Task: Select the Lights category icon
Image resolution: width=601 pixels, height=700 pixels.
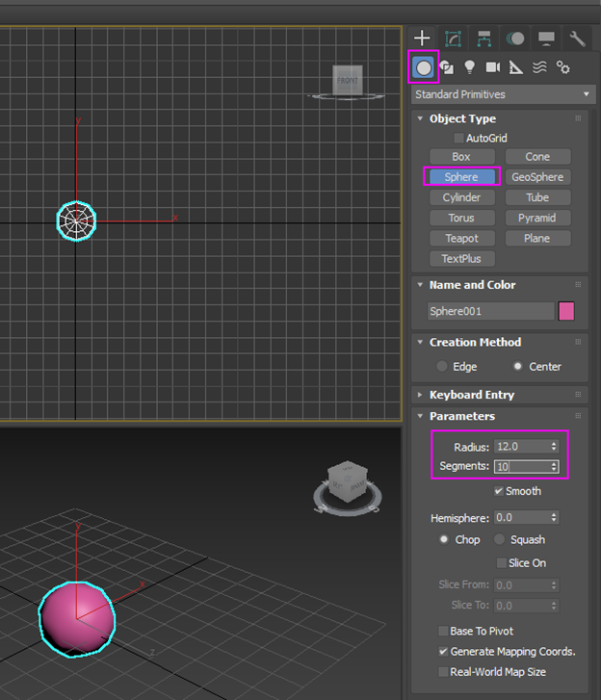Action: pyautogui.click(x=470, y=67)
